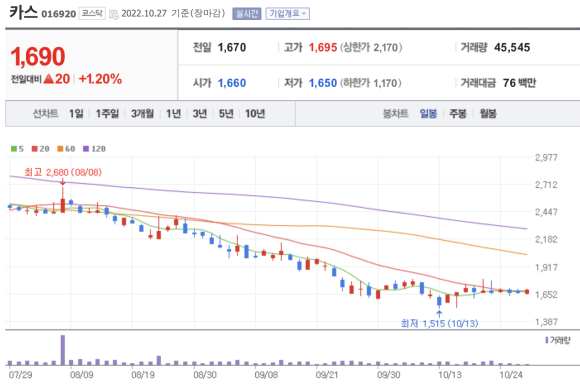Viewport: 580px width, 392px height.
Task: Click the red 20-day average legend swatch
Action: click(35, 149)
